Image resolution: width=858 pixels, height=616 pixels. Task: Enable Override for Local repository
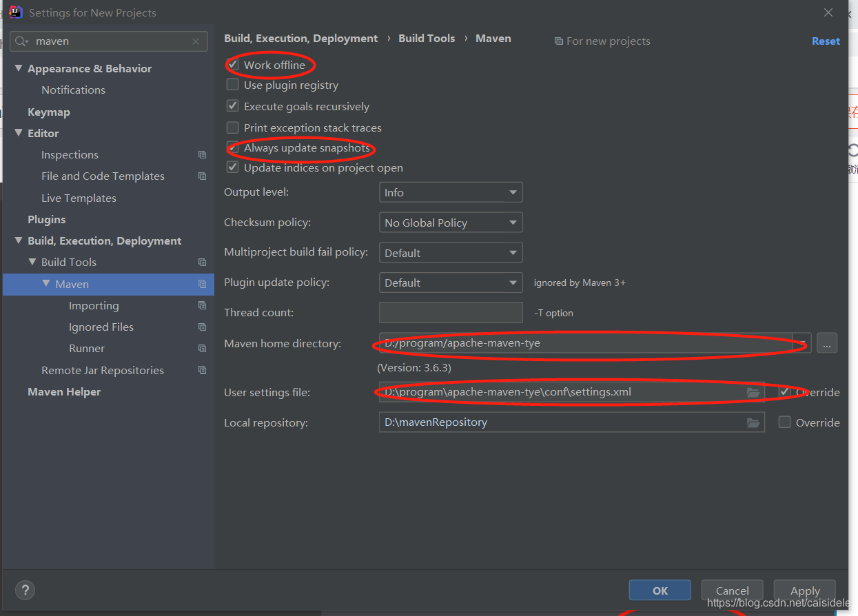[784, 422]
